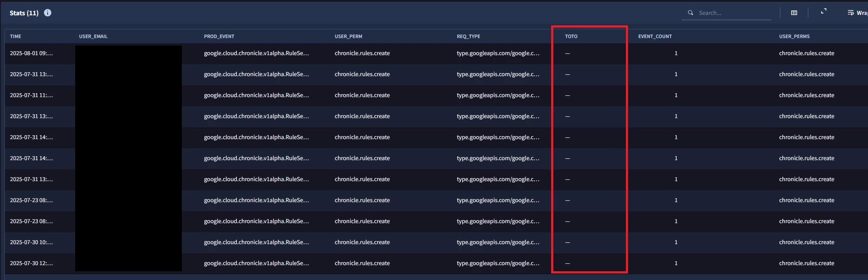Sort by the EVENT_COUNT column header

point(655,36)
